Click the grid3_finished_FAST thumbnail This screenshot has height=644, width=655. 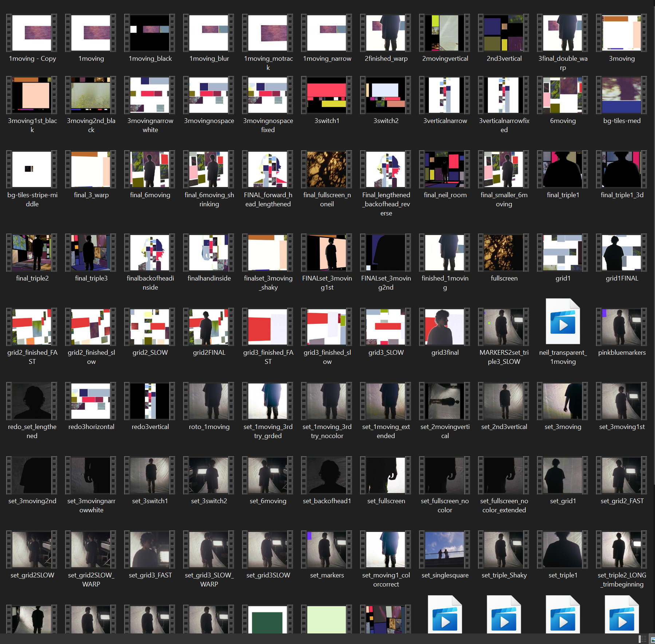click(268, 327)
